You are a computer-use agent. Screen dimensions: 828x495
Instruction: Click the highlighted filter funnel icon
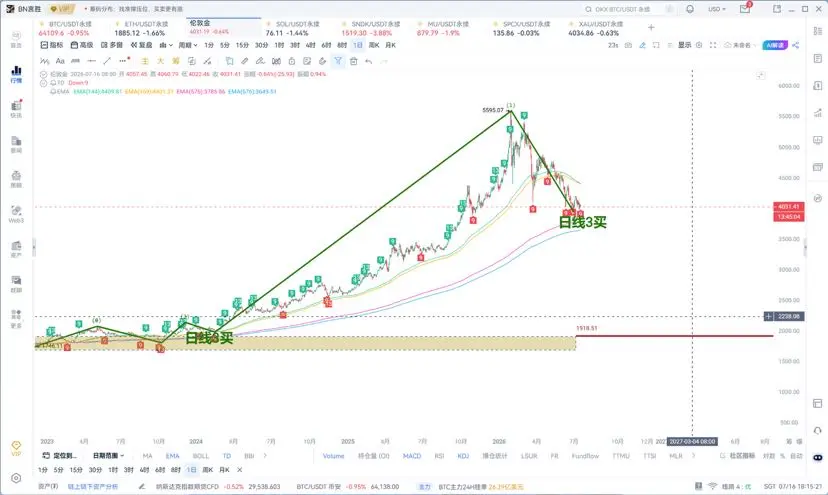coord(338,61)
